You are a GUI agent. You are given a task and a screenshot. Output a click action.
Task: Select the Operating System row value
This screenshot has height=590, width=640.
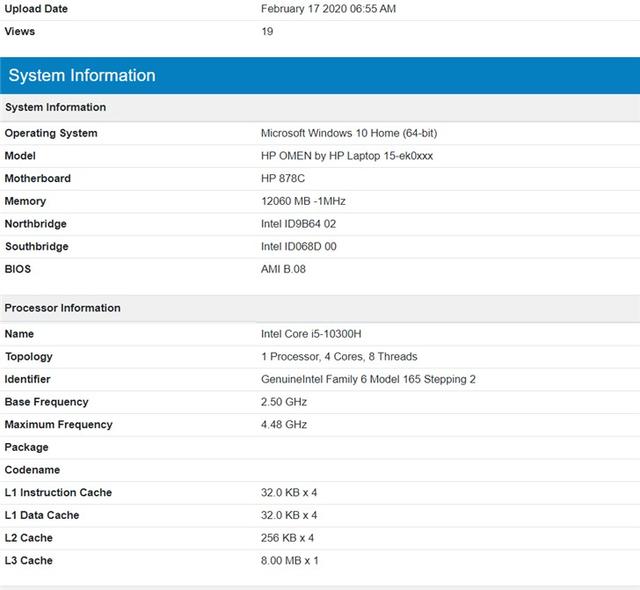pyautogui.click(x=349, y=133)
